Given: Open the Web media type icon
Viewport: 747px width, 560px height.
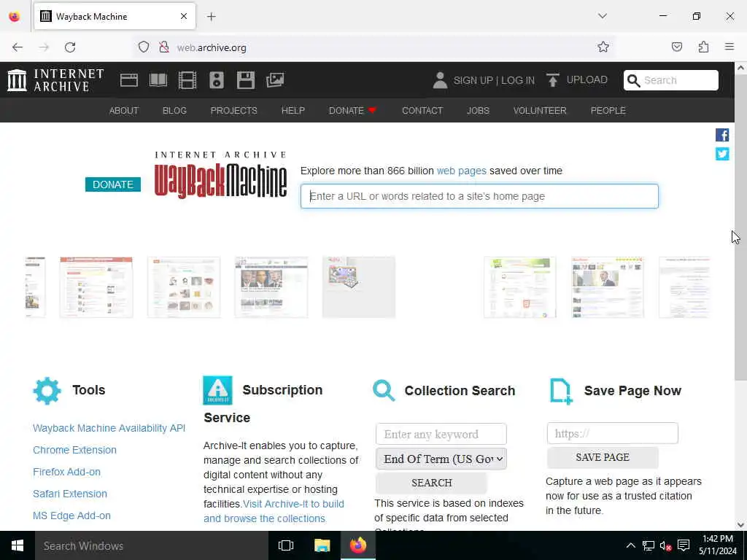Looking at the screenshot, I should coord(128,80).
